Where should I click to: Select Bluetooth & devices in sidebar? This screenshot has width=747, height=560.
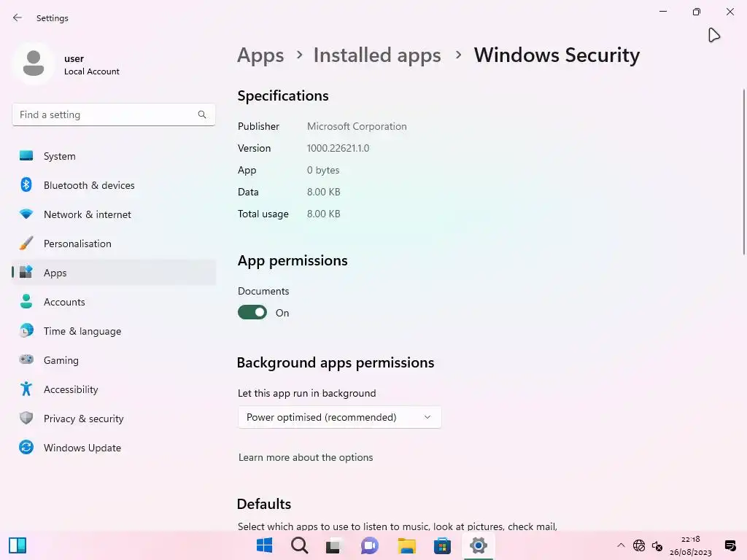pyautogui.click(x=114, y=184)
